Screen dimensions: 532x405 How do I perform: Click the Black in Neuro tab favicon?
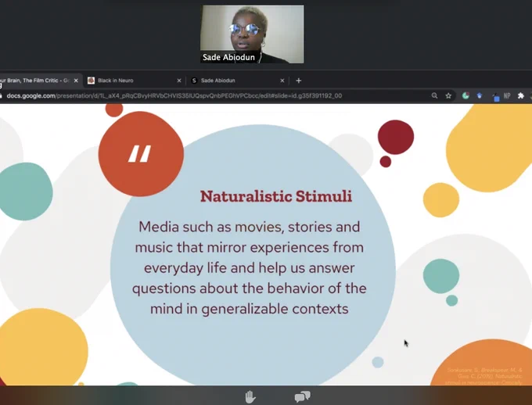pyautogui.click(x=91, y=81)
